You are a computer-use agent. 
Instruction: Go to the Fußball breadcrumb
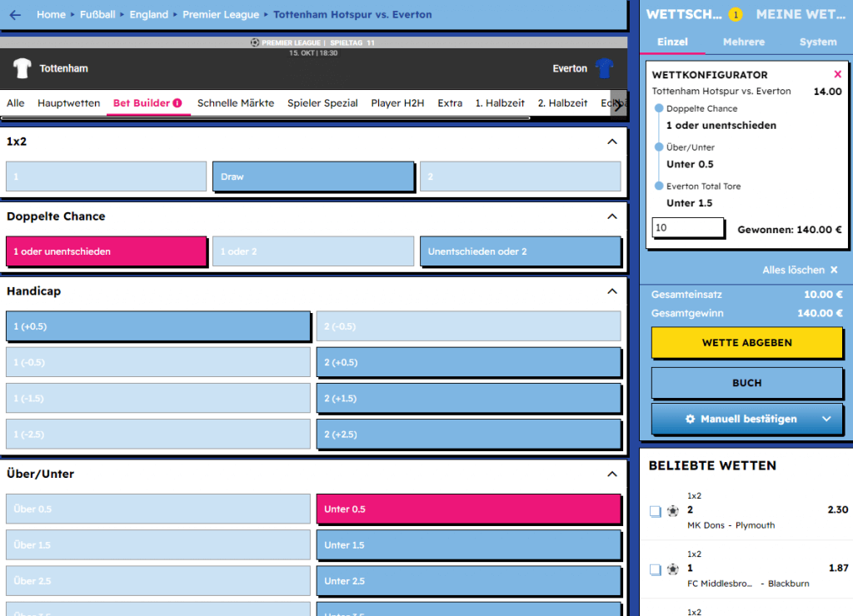(97, 15)
